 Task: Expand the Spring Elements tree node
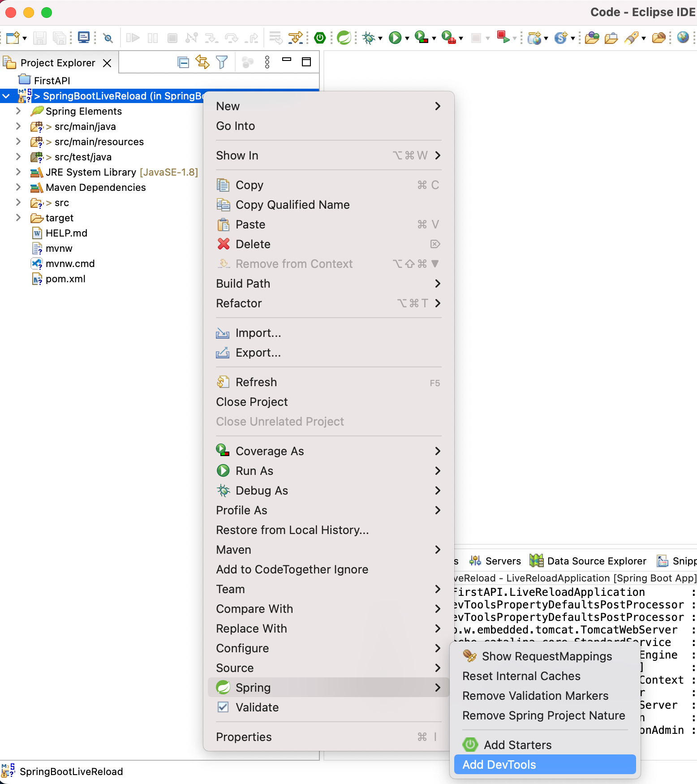point(18,111)
